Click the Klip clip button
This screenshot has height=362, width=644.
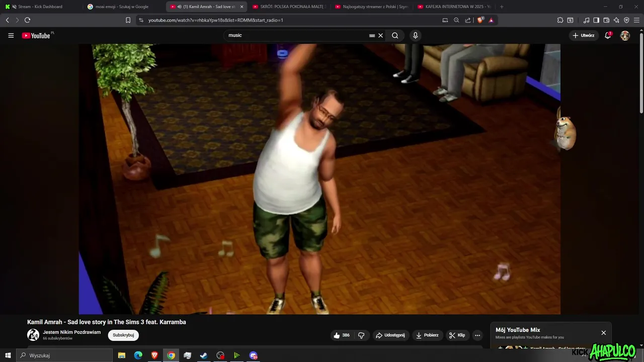point(457,335)
